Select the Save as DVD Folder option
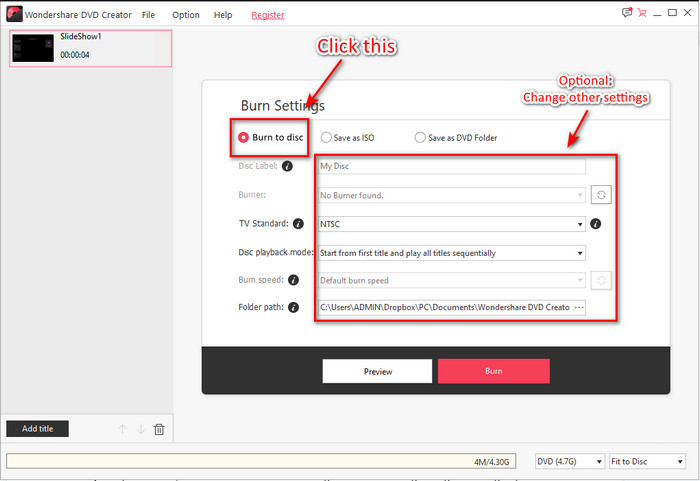Viewport: 700px width, 481px height. [456, 138]
